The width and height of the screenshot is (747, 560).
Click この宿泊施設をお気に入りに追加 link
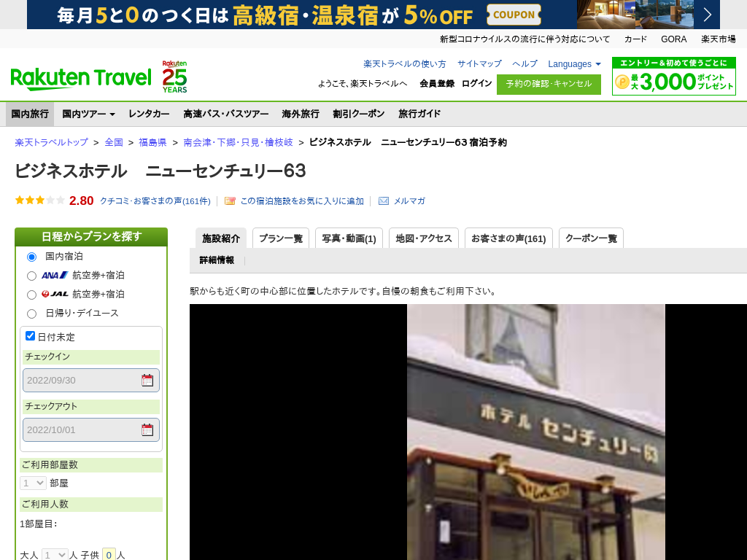(302, 201)
